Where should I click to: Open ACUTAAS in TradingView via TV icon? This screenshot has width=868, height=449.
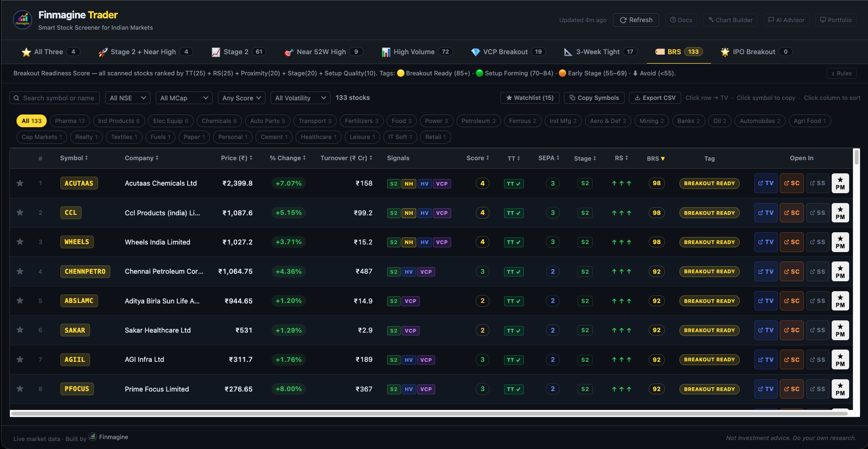point(765,183)
